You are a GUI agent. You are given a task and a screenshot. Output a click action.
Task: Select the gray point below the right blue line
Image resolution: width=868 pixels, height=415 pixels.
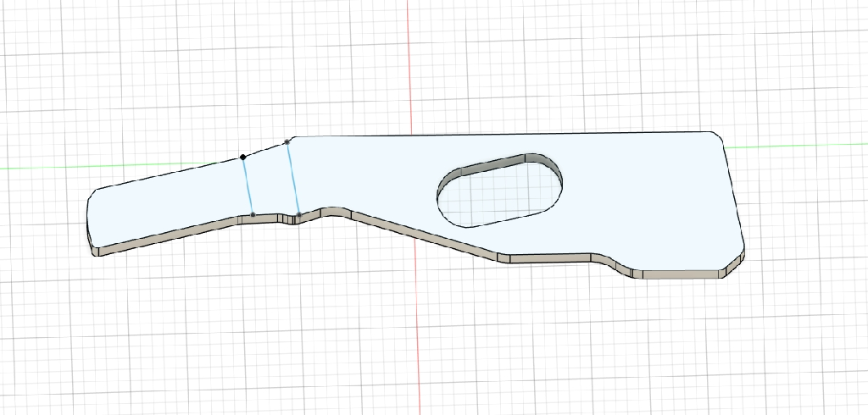298,215
